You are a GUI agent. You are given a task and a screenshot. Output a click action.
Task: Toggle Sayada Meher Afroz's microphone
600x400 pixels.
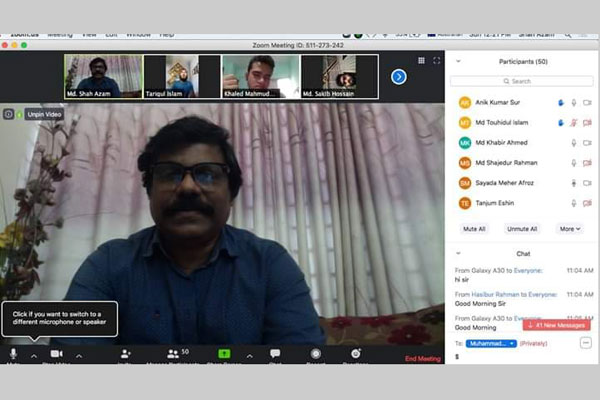(x=574, y=183)
